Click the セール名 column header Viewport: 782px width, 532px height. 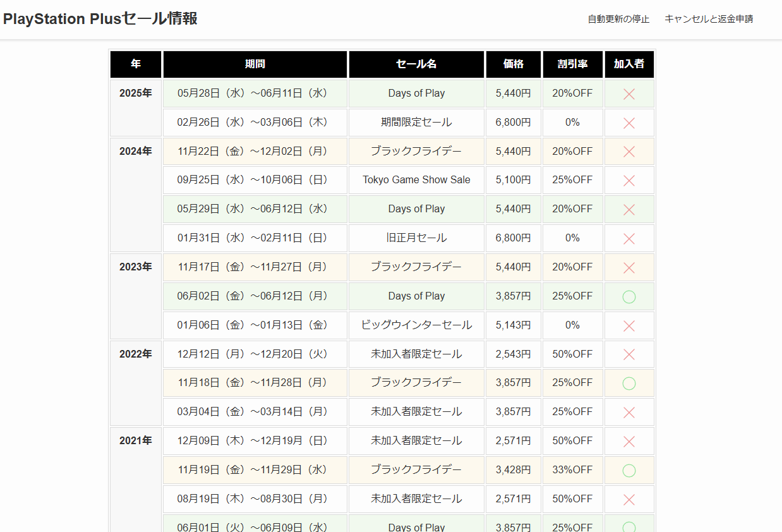(416, 64)
